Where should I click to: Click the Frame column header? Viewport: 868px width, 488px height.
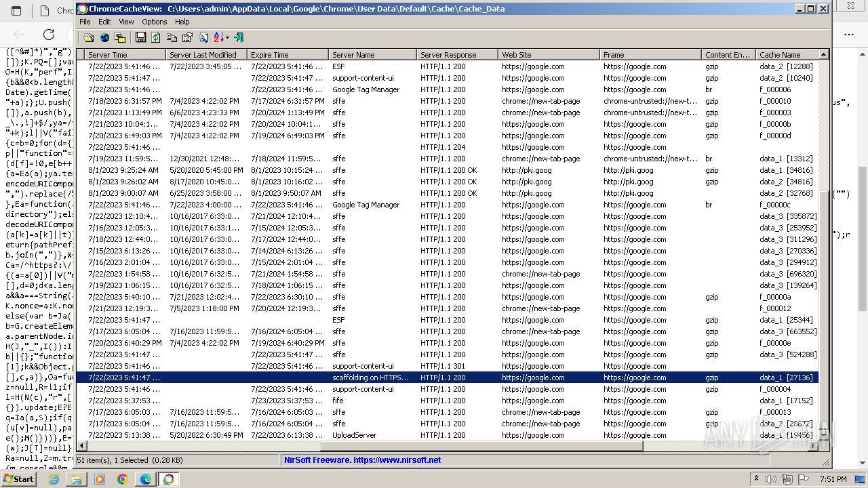coord(650,55)
